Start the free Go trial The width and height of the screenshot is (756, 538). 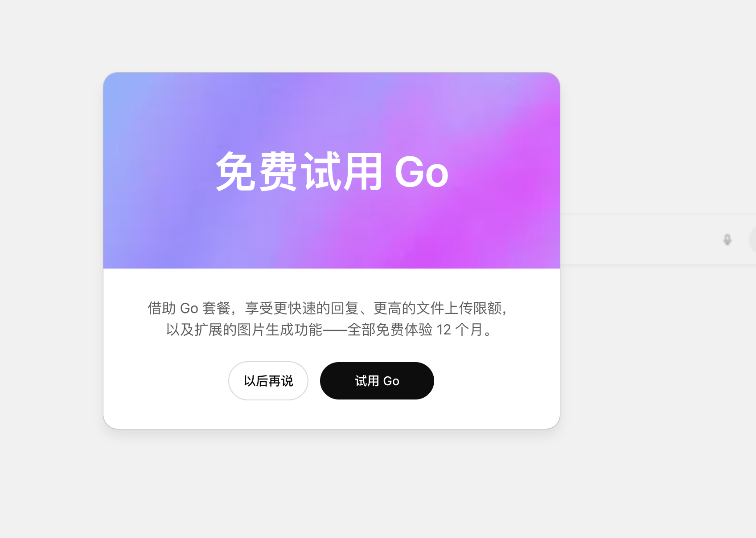coord(377,381)
